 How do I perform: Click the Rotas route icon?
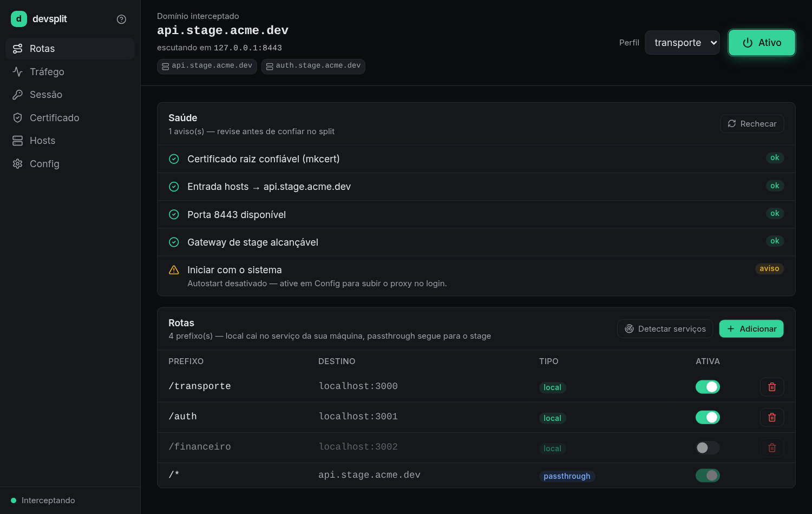click(x=18, y=49)
